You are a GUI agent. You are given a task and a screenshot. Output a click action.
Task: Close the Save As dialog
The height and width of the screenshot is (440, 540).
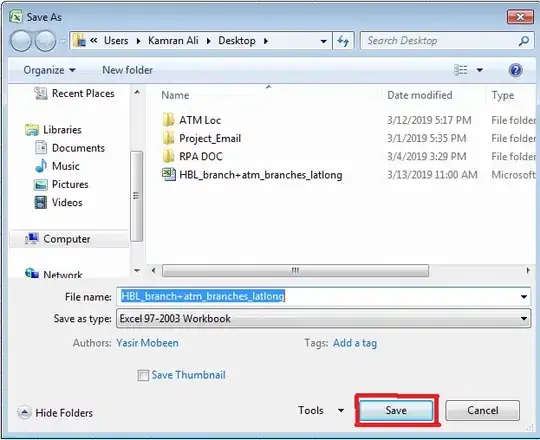point(520,17)
